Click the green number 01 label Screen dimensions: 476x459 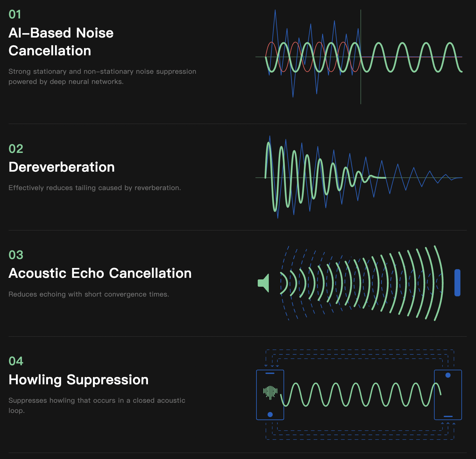pyautogui.click(x=15, y=14)
